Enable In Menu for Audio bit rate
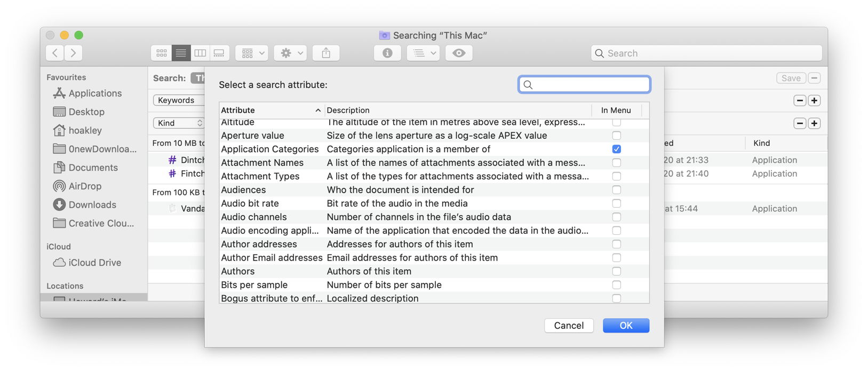The width and height of the screenshot is (868, 371). tap(616, 203)
